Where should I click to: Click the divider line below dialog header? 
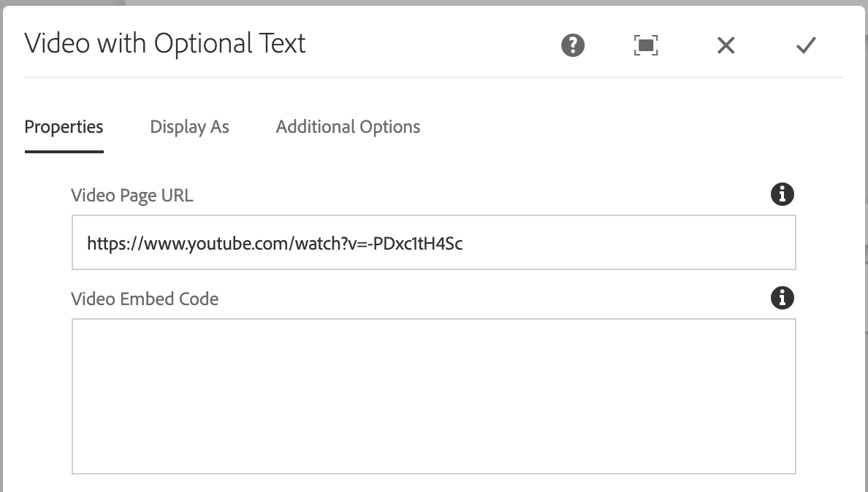tap(433, 77)
